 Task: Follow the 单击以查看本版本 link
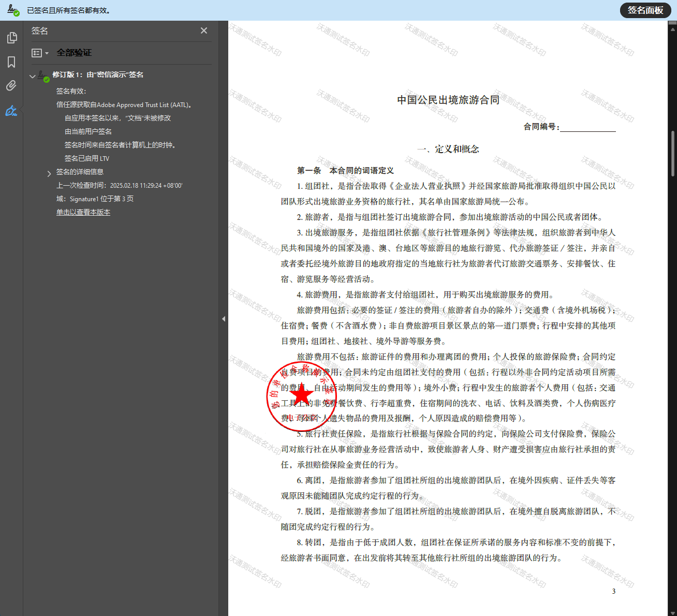(83, 212)
